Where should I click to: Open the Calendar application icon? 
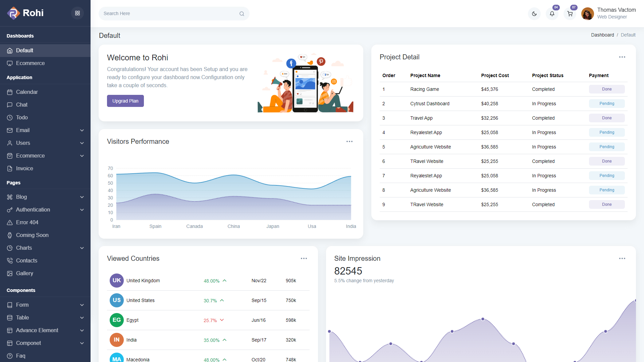10,92
